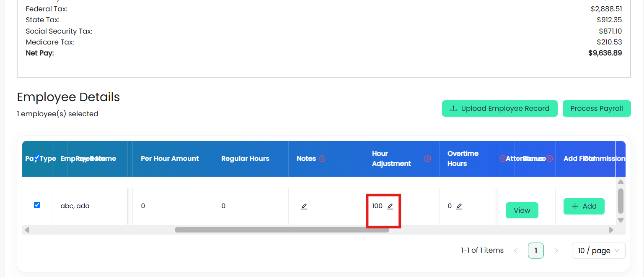This screenshot has width=644, height=277.
Task: Click the Employee Details heading
Action: (68, 97)
